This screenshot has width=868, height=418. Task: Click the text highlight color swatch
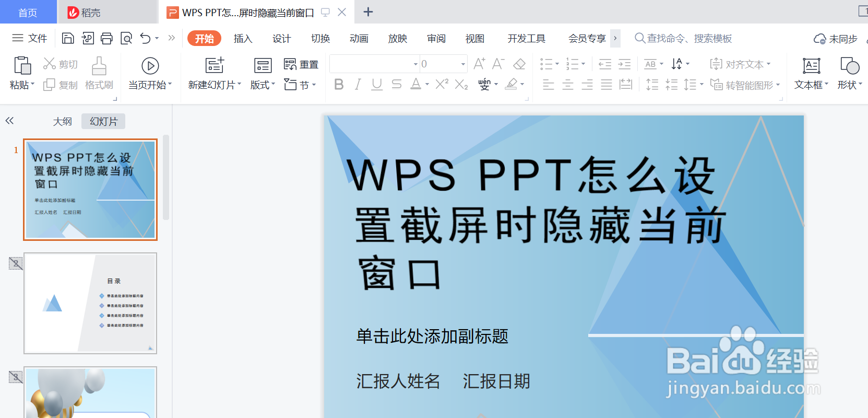[x=512, y=84]
